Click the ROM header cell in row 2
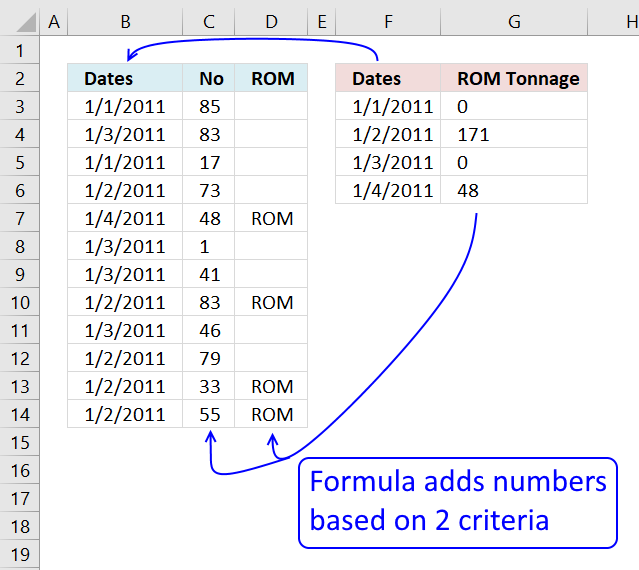Screen dimensions: 639x570 pos(271,78)
